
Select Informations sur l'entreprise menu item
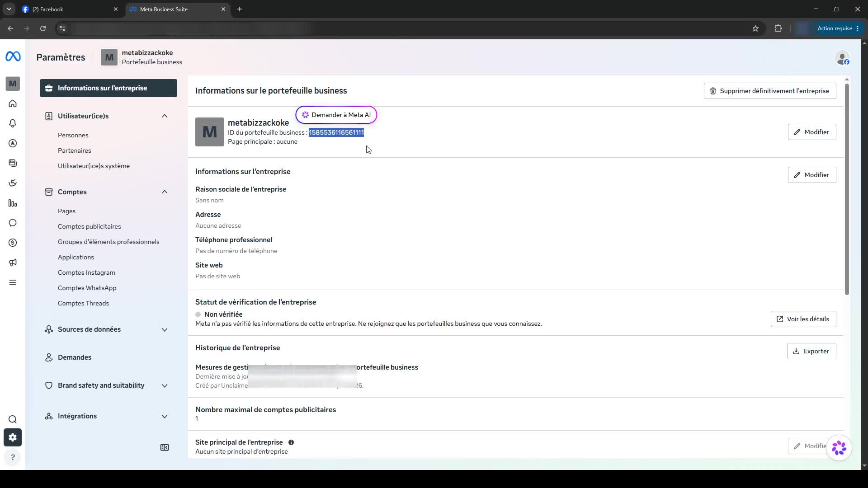[108, 88]
